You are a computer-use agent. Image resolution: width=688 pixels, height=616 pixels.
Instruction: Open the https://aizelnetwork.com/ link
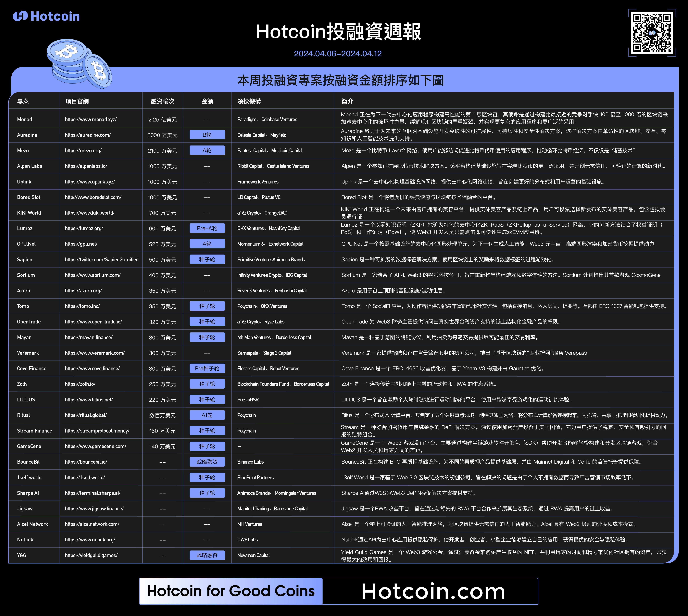point(92,524)
